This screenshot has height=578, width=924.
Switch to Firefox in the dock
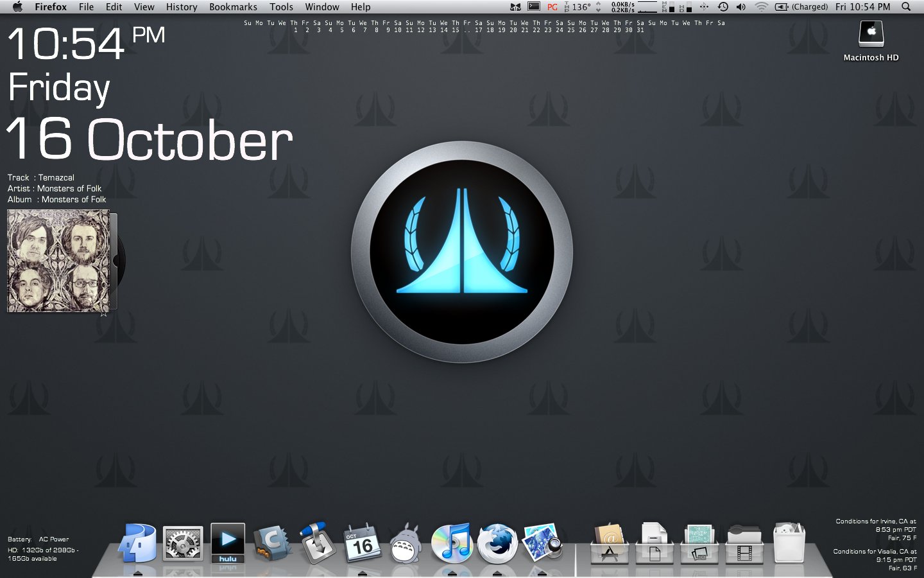click(497, 544)
